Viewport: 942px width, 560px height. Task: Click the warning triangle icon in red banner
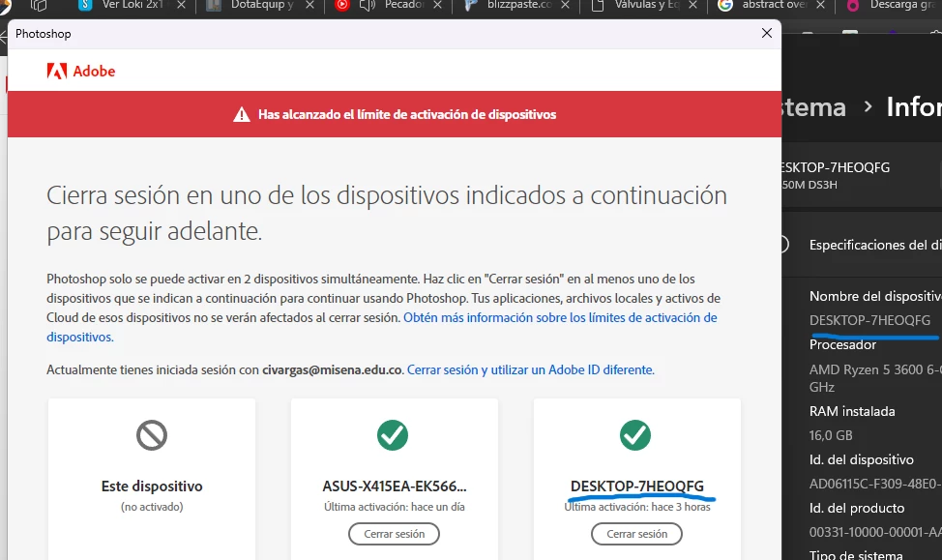[242, 114]
